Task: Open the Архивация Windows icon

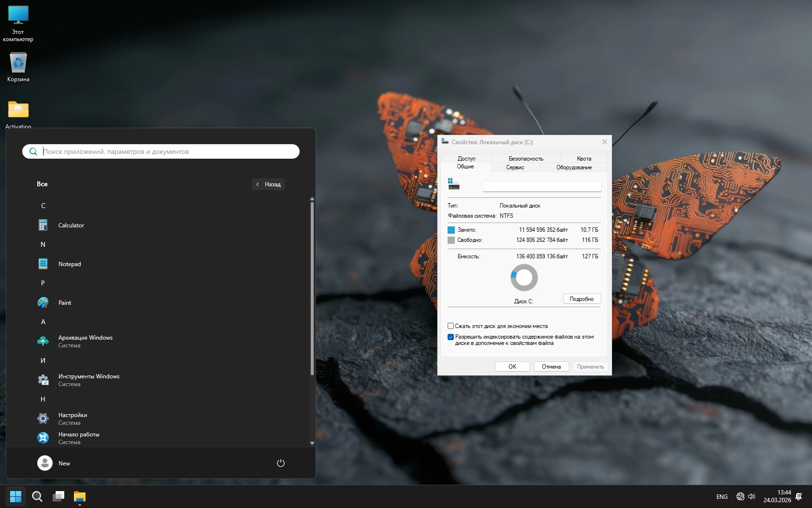Action: coord(43,341)
